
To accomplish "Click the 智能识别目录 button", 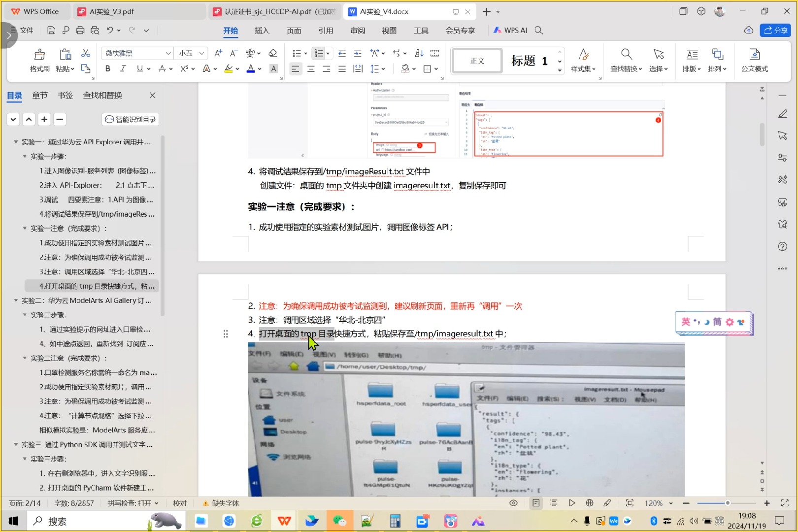I will (131, 119).
